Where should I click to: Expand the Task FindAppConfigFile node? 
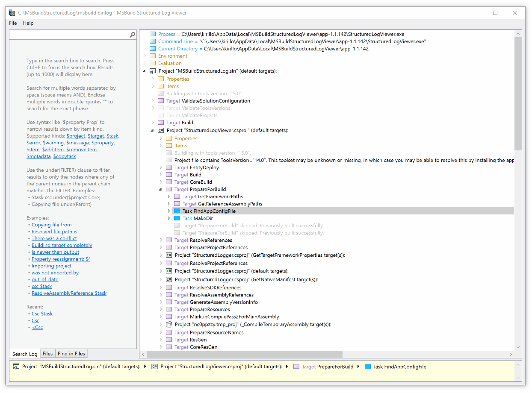pyautogui.click(x=169, y=211)
